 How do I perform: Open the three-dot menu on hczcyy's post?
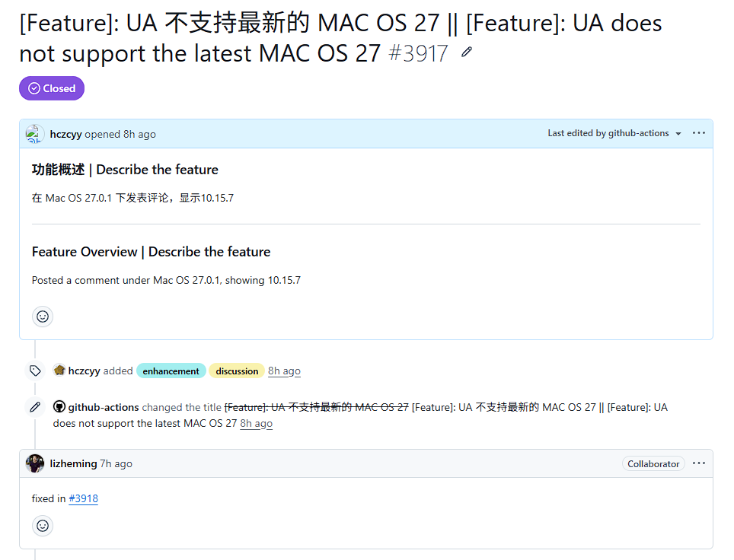[698, 133]
